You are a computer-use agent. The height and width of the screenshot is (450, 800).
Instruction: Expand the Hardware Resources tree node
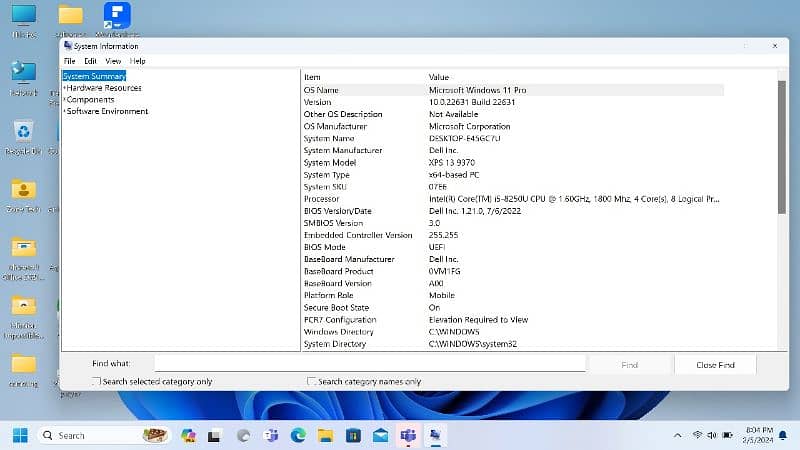64,88
